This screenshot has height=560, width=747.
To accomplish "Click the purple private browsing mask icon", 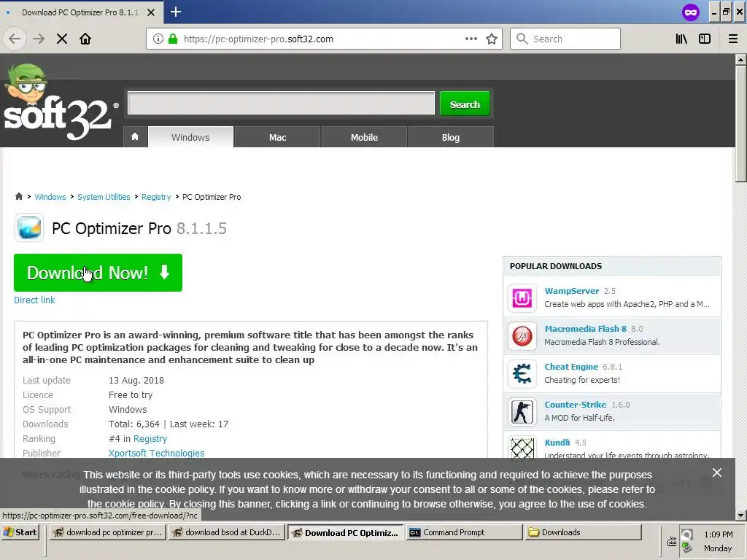I will (x=691, y=12).
